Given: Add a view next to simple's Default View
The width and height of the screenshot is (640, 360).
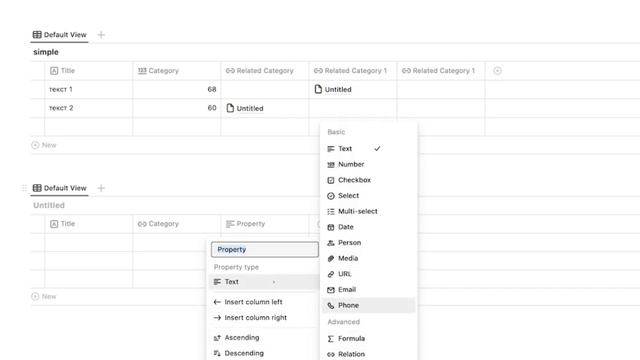Looking at the screenshot, I should [101, 35].
